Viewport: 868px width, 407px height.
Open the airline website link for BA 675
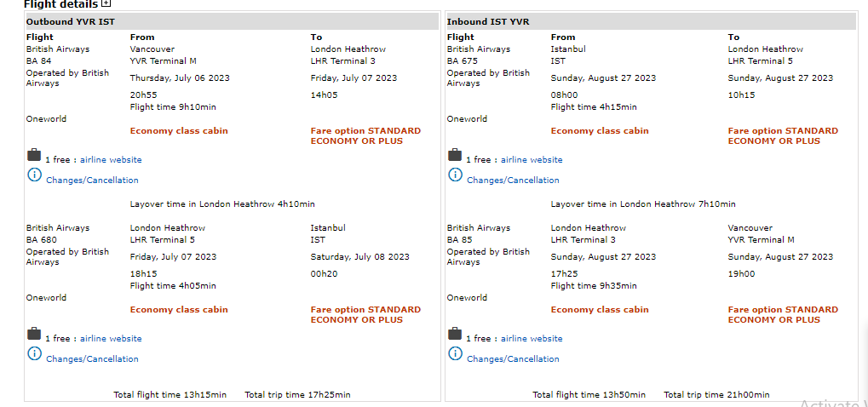[x=532, y=160]
